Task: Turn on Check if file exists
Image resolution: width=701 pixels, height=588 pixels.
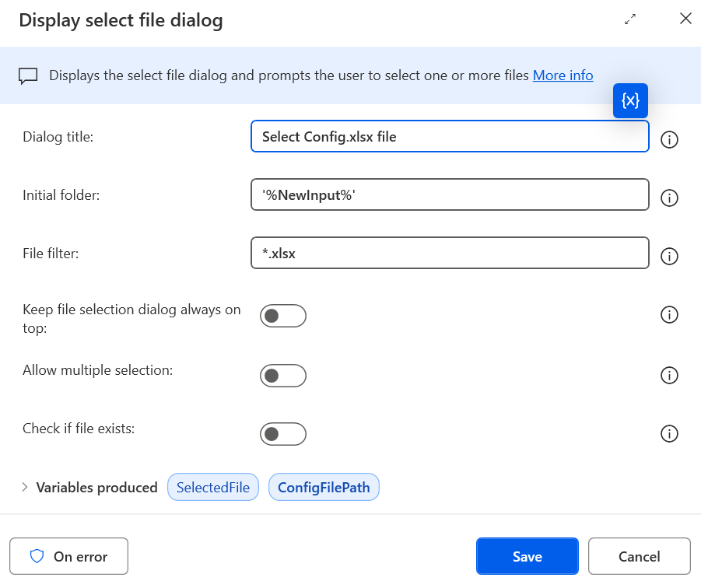Action: coord(283,434)
